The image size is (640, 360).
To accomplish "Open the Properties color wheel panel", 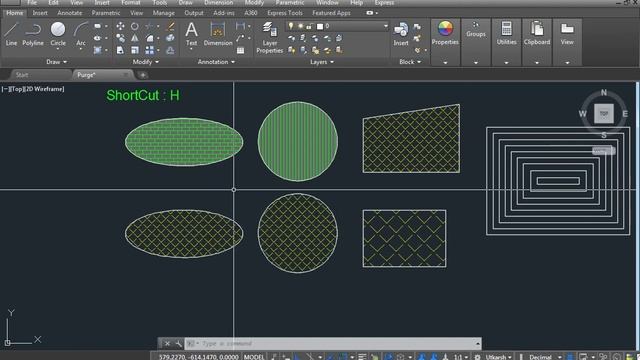I will 445,33.
